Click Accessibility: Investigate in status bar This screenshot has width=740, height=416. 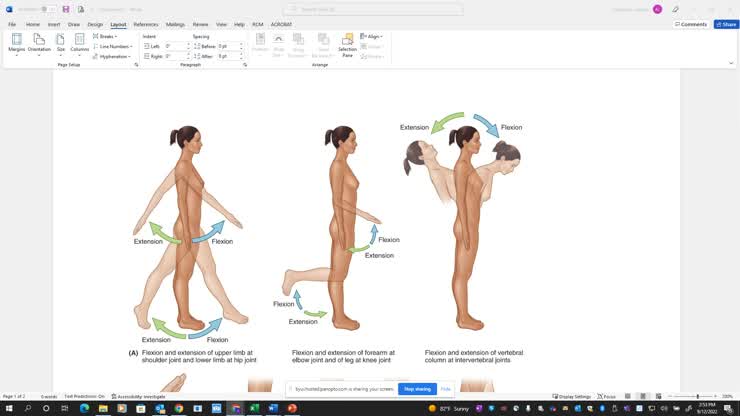tap(138, 396)
